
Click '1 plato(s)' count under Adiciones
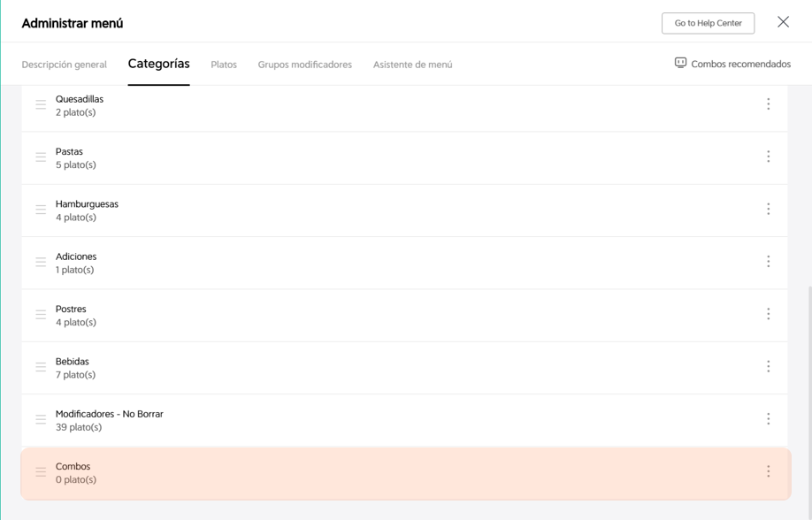point(74,270)
